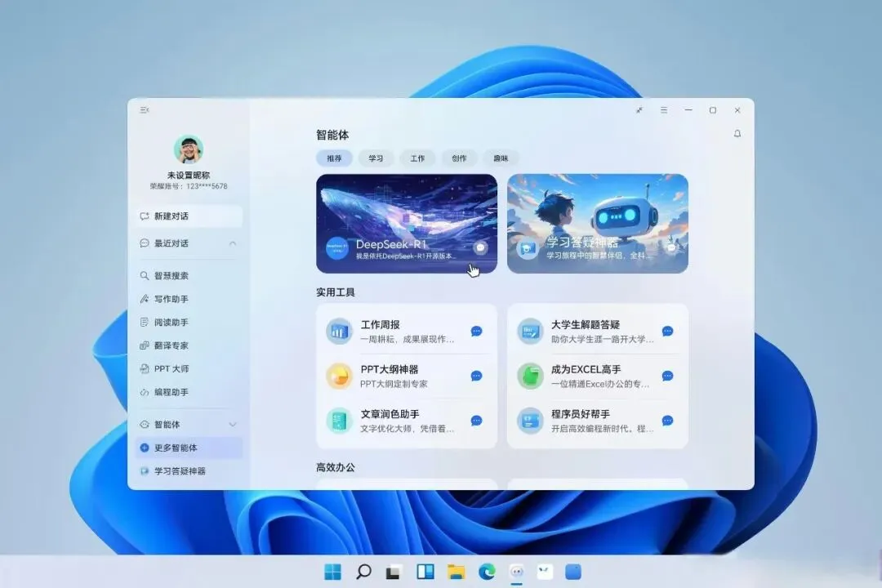Image resolution: width=882 pixels, height=588 pixels.
Task: Click the 程序员好帮手 blue icon
Action: [530, 421]
